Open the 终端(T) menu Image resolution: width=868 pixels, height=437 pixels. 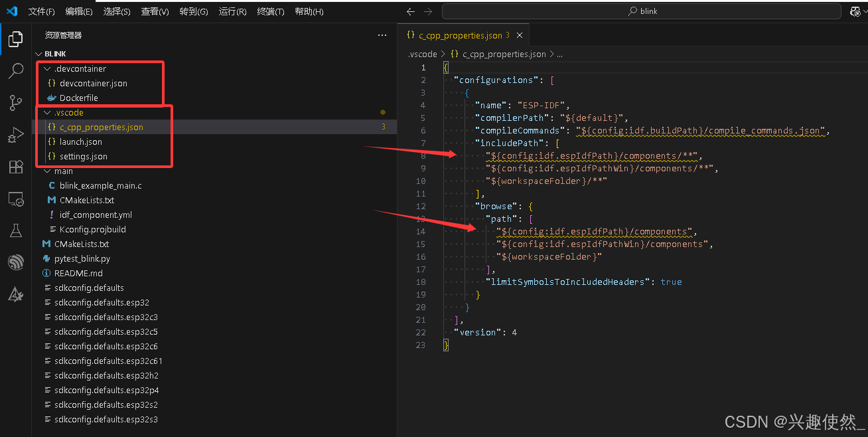pyautogui.click(x=271, y=11)
